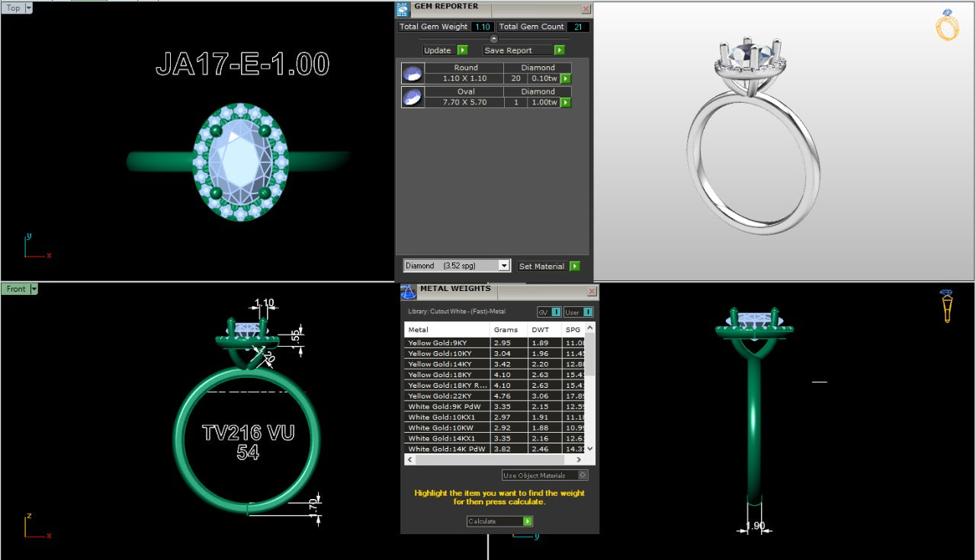Click the 7.70 X 5.70 size cell
This screenshot has width=976, height=560.
click(x=466, y=102)
